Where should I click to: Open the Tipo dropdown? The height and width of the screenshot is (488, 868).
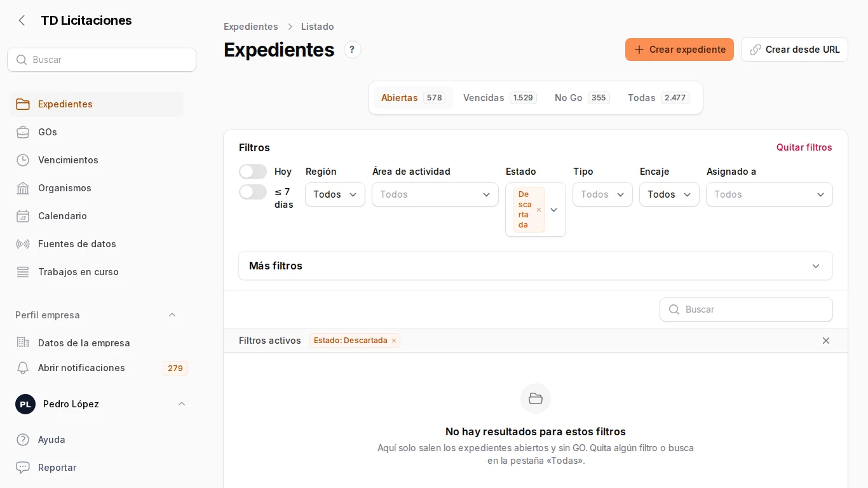(x=602, y=194)
